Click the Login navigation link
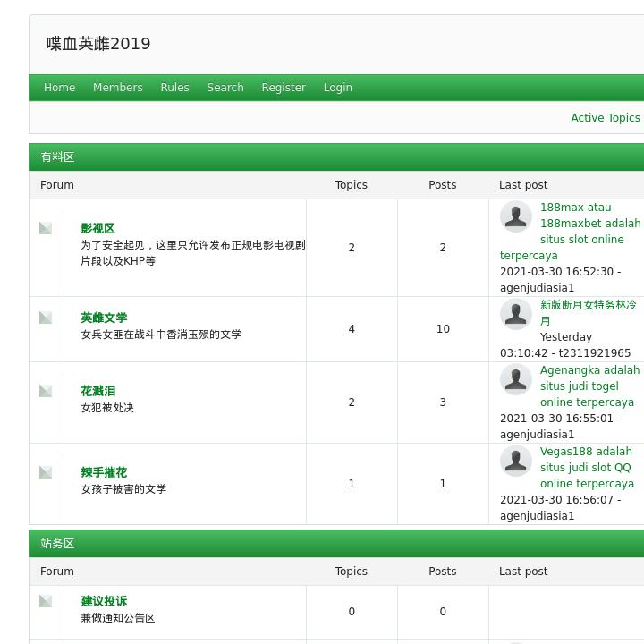 tap(337, 88)
